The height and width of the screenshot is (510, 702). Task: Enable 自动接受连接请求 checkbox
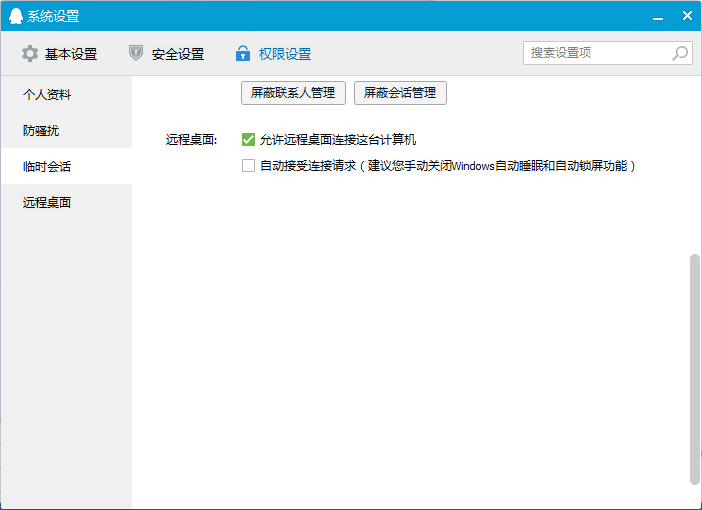coord(249,166)
